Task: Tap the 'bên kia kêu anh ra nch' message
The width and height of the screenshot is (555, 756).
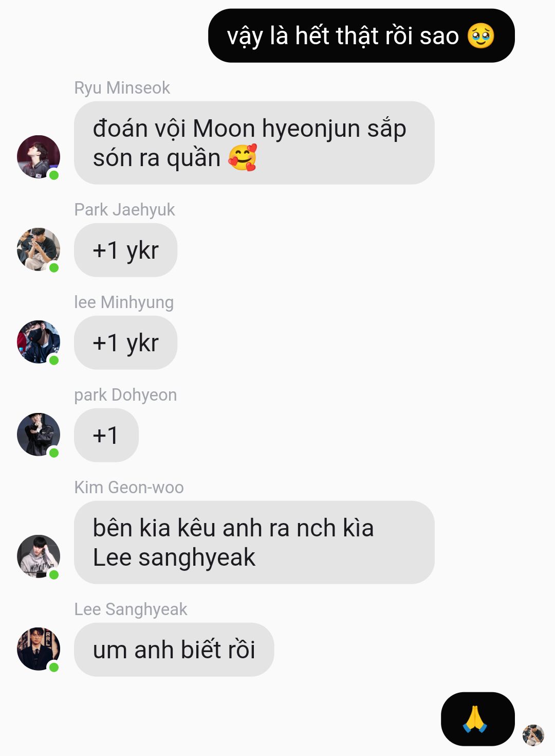Action: pyautogui.click(x=254, y=543)
